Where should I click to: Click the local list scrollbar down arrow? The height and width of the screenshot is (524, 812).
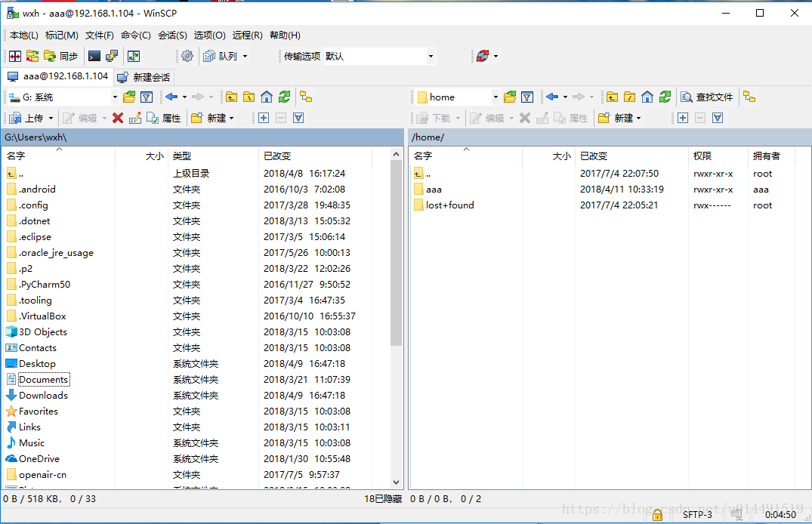[x=396, y=482]
